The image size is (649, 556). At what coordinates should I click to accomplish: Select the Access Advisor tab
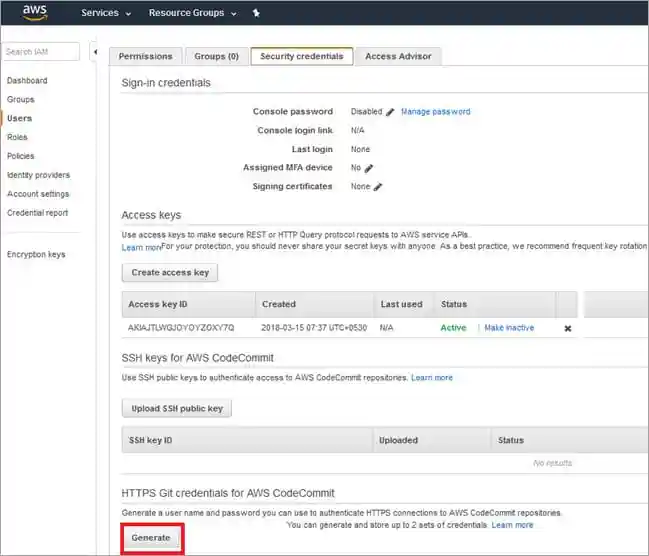pos(398,56)
